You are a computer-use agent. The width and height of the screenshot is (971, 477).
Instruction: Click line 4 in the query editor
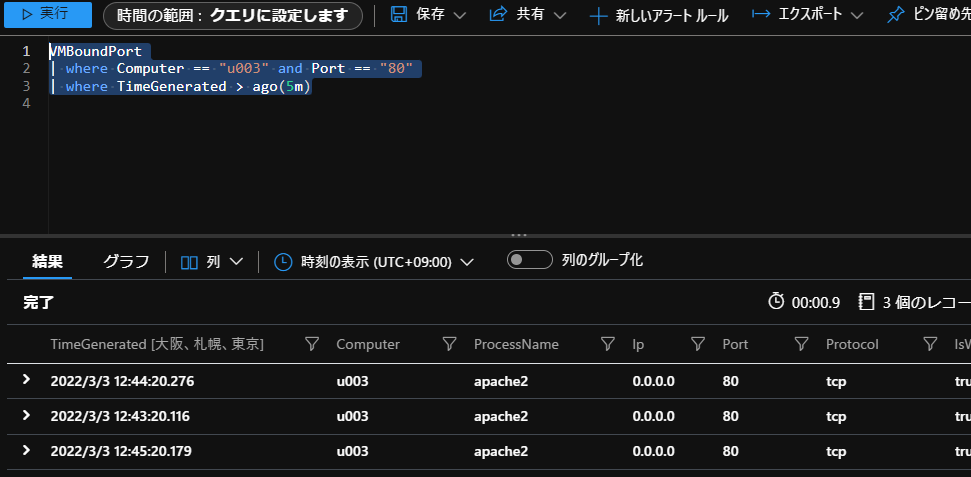coord(25,103)
